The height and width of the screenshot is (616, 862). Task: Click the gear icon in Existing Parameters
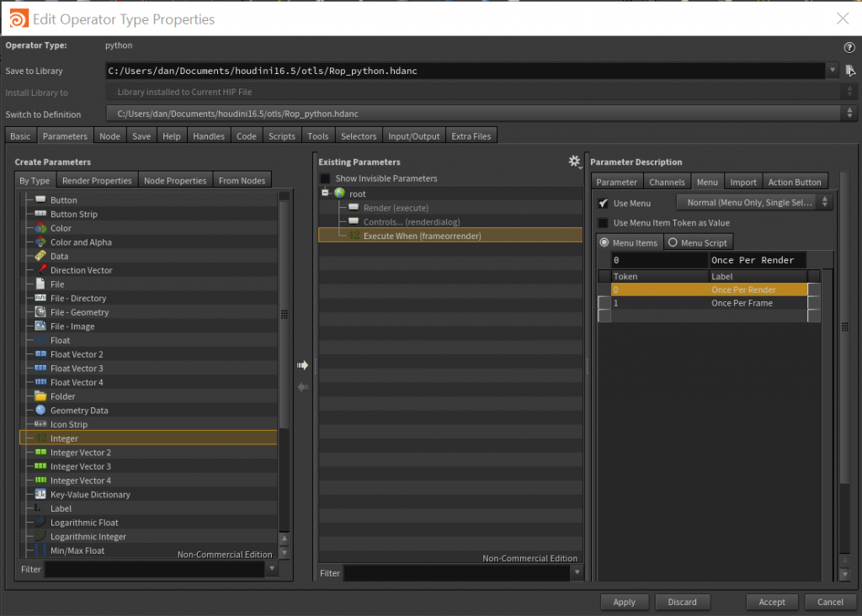click(574, 161)
